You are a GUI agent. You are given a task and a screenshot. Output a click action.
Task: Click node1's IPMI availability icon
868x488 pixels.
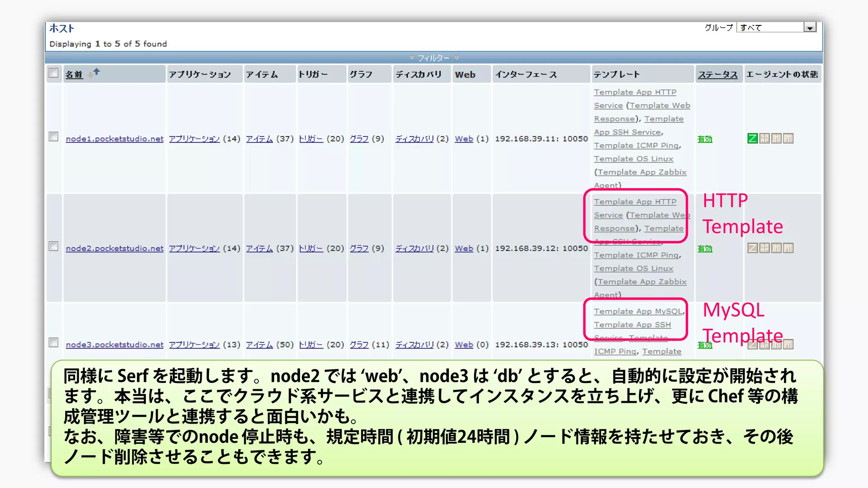(788, 139)
